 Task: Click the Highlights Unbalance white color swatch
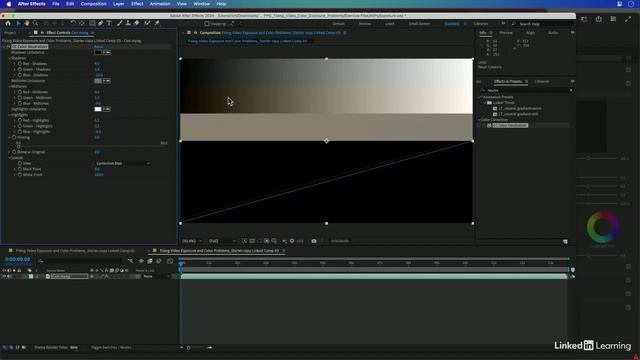point(98,109)
